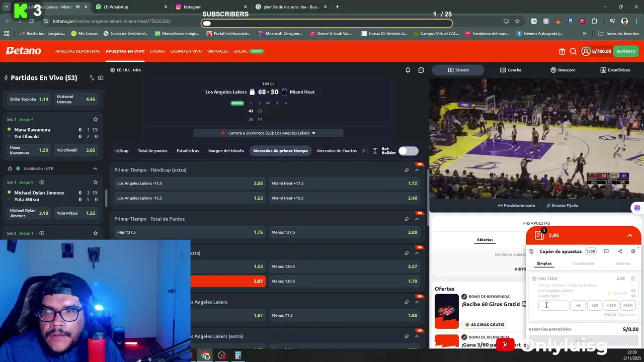Bookmark this page with the star icon
The height and width of the screenshot is (362, 644).
(x=517, y=21)
